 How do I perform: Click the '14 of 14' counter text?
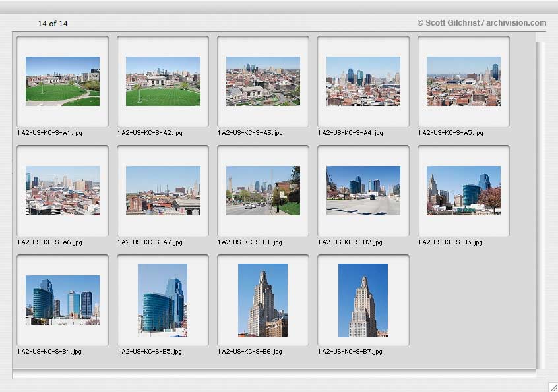pyautogui.click(x=53, y=24)
